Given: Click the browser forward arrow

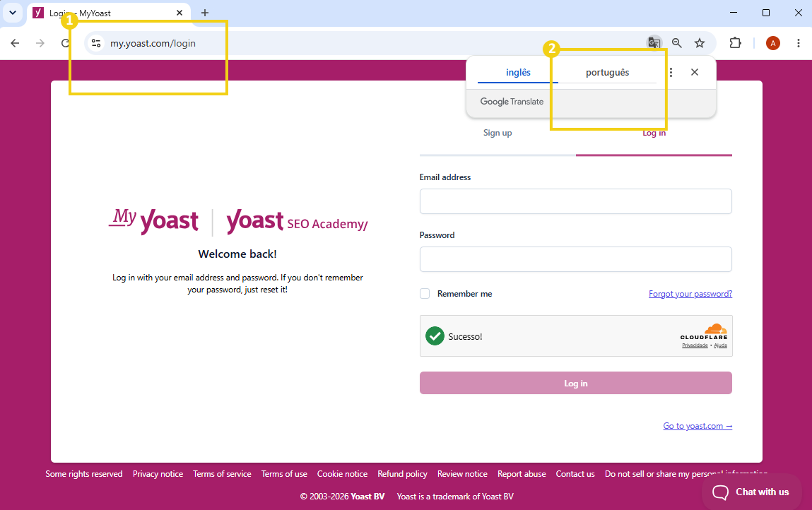Looking at the screenshot, I should pyautogui.click(x=40, y=43).
